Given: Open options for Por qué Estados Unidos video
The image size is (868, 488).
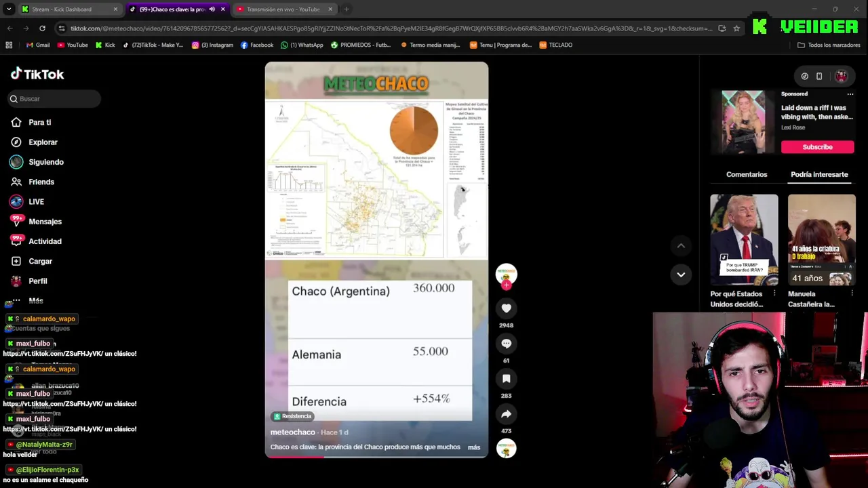Looking at the screenshot, I should pyautogui.click(x=774, y=294).
